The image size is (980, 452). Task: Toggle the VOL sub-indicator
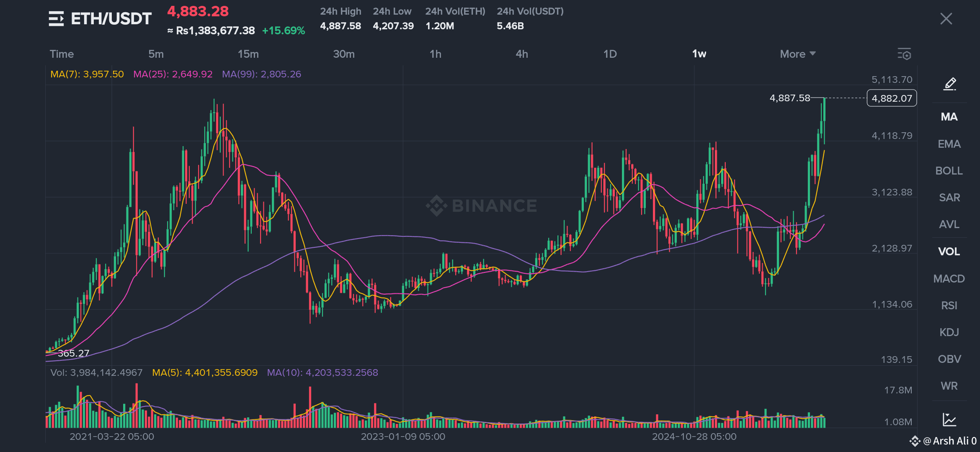(x=949, y=252)
